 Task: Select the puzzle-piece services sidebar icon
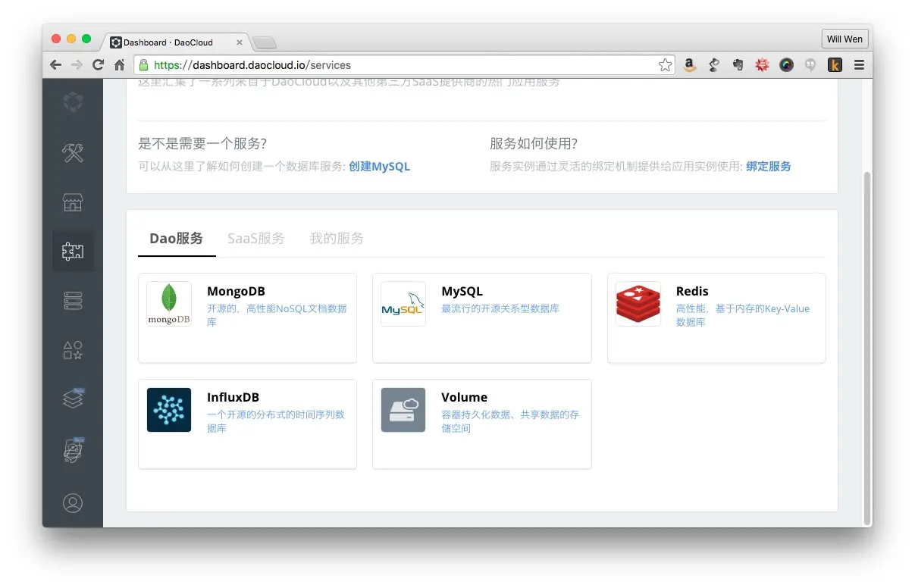[73, 252]
